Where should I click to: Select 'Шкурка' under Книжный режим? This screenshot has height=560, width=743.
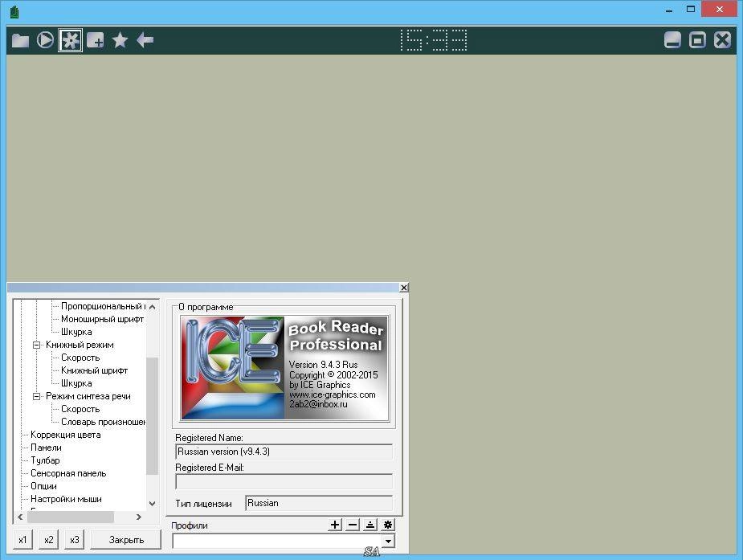point(76,383)
